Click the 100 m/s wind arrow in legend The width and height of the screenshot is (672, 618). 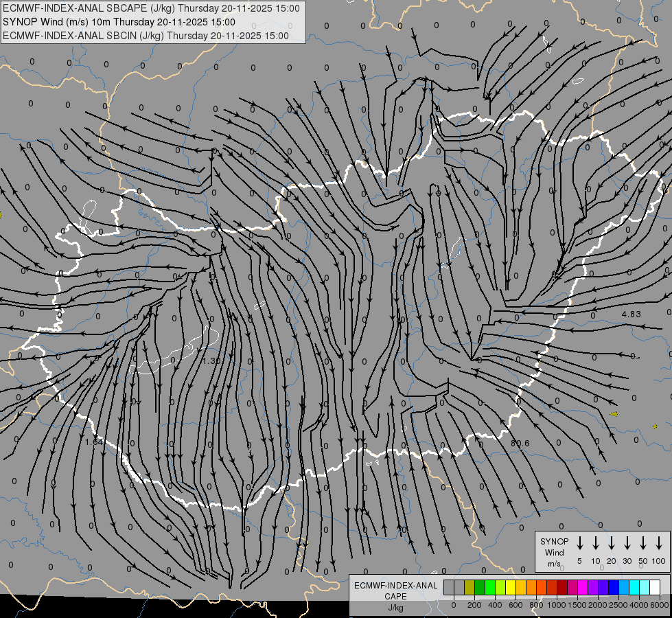(659, 543)
